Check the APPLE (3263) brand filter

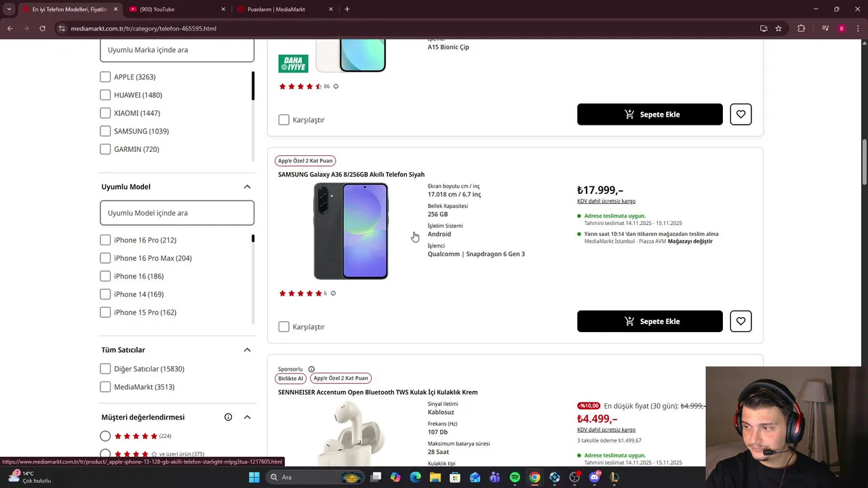[x=105, y=77]
